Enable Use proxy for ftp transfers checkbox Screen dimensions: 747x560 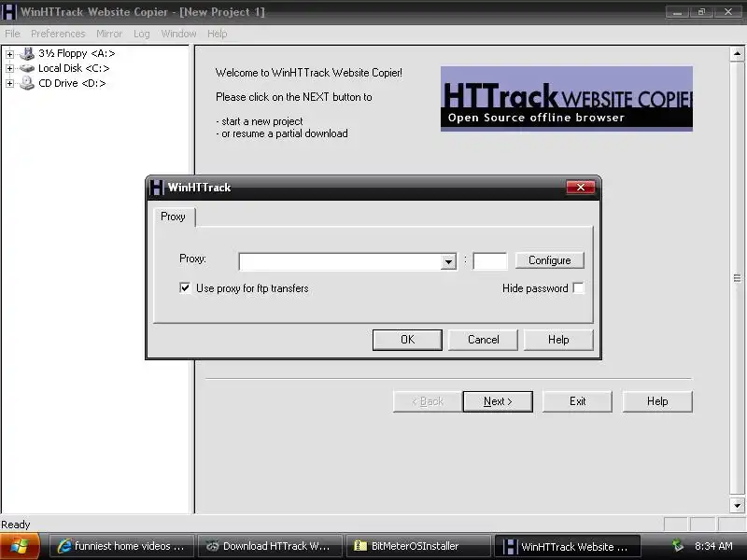point(185,288)
